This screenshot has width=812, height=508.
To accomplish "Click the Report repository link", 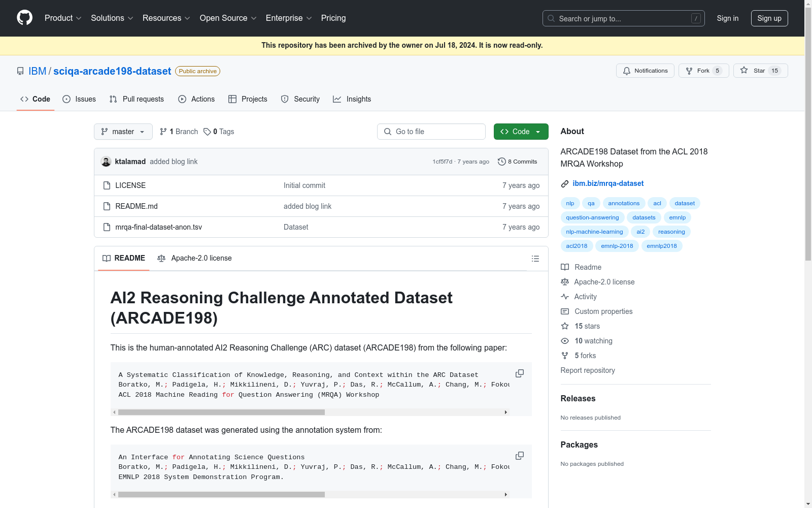I will coord(588,370).
